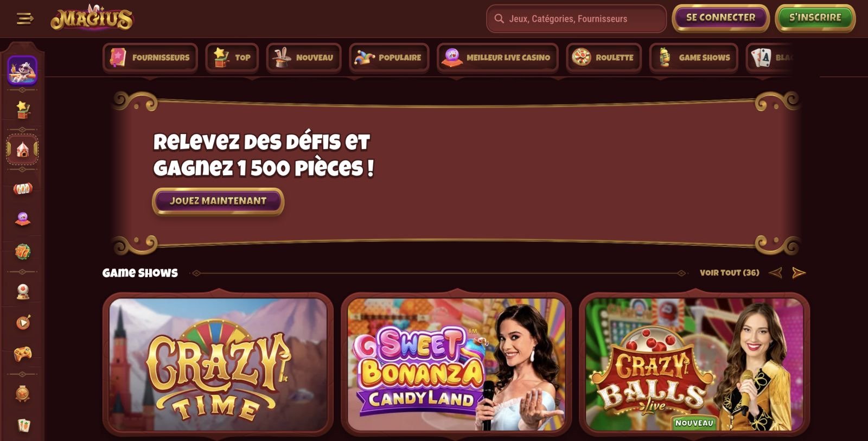Image resolution: width=868 pixels, height=441 pixels.
Task: Open the hamburger menu
Action: point(25,19)
